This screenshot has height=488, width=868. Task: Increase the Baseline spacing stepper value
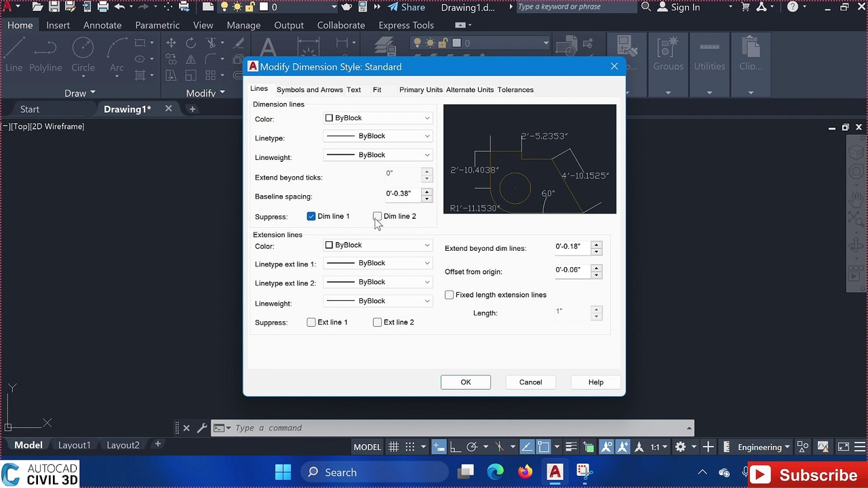pyautogui.click(x=427, y=190)
